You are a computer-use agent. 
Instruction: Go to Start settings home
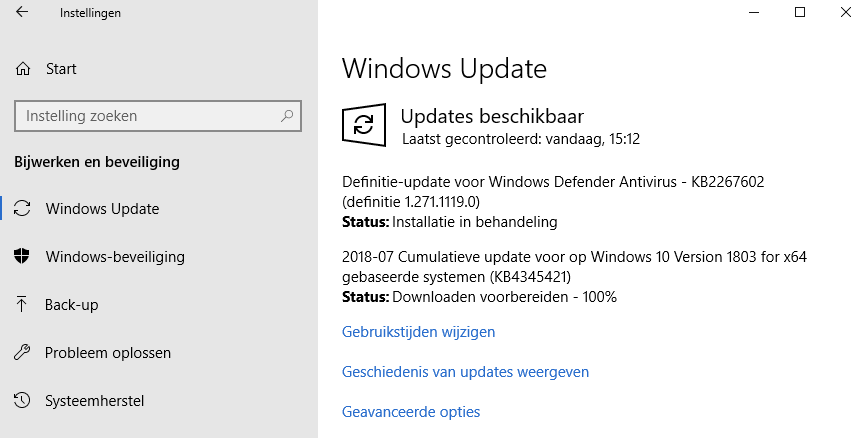(x=61, y=69)
